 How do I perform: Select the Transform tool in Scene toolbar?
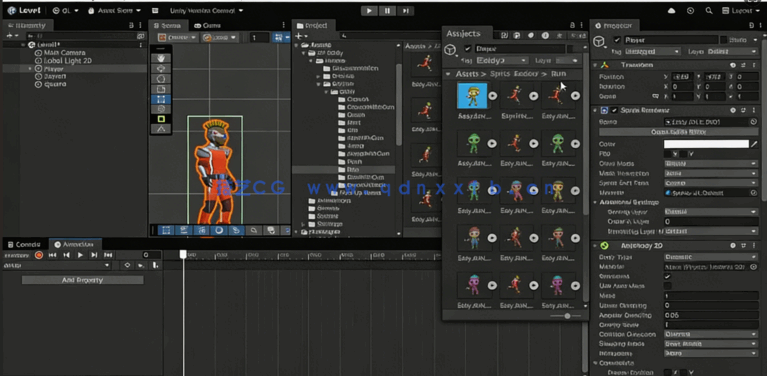[x=161, y=109]
